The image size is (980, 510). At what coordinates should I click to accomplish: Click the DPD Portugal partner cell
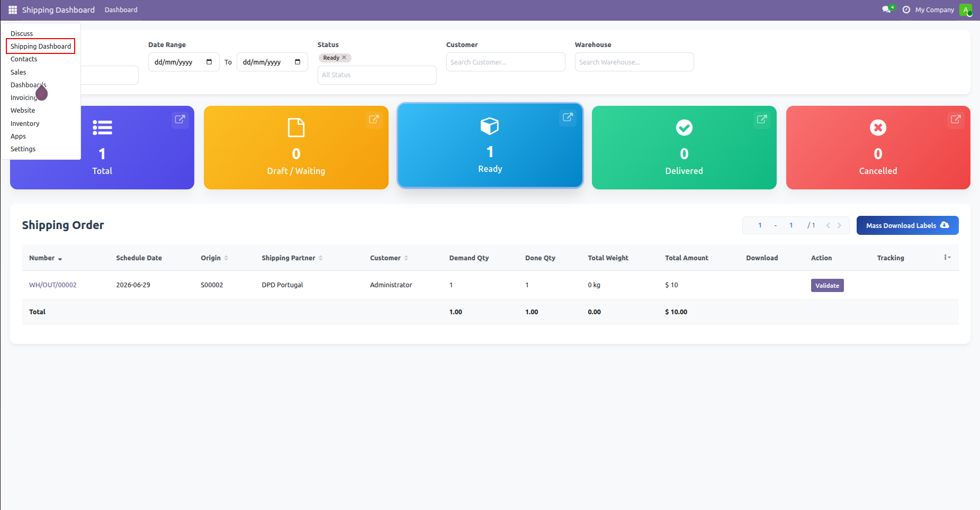[x=282, y=285]
